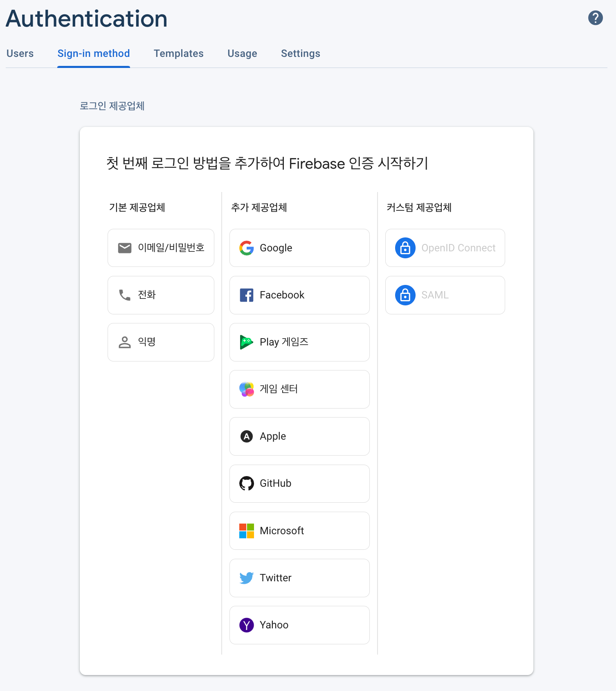616x691 pixels.
Task: Choose the 이메일/비밀번호 provider
Action: point(161,248)
